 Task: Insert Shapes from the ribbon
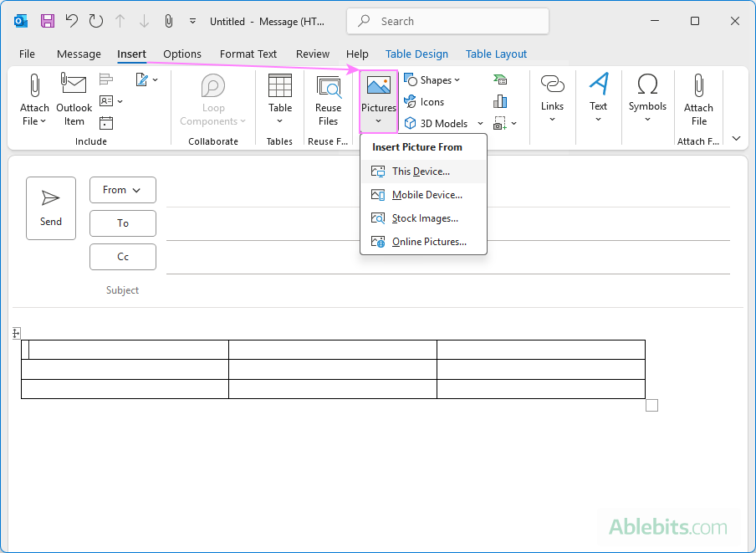click(432, 79)
